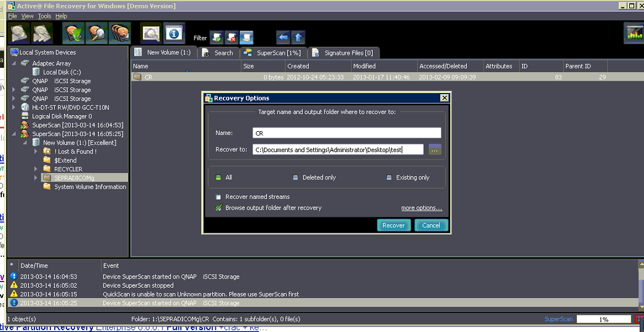This screenshot has height=332, width=644.
Task: Collapse the Adaptec Array node
Action: (14, 63)
